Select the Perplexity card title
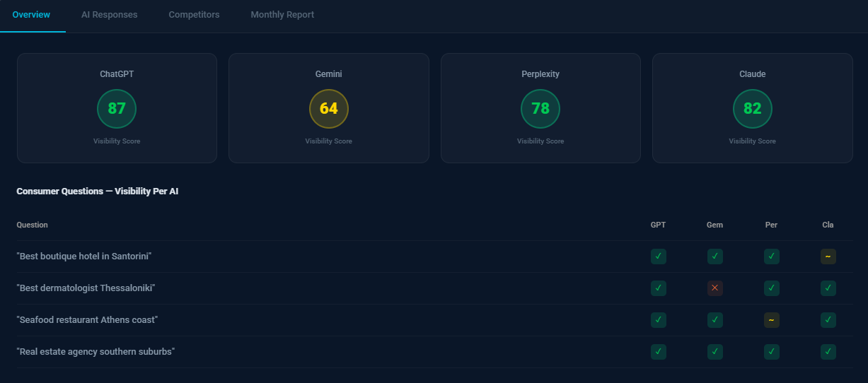The height and width of the screenshot is (383, 868). (540, 74)
